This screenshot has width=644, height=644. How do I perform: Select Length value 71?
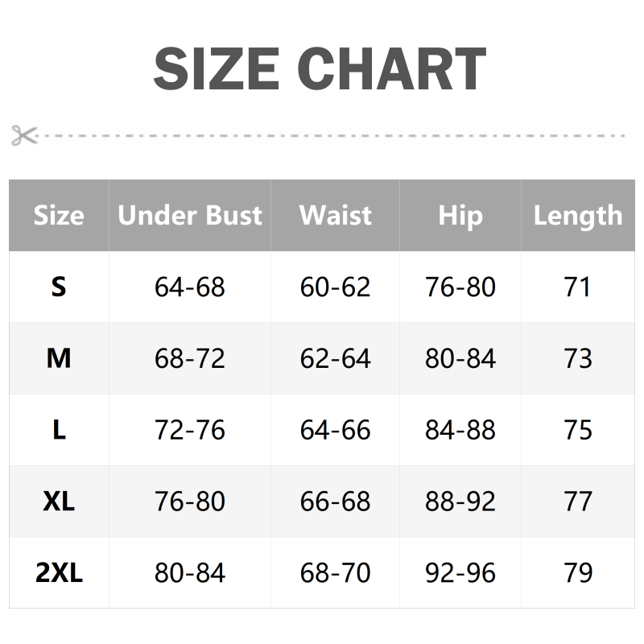[x=578, y=287]
